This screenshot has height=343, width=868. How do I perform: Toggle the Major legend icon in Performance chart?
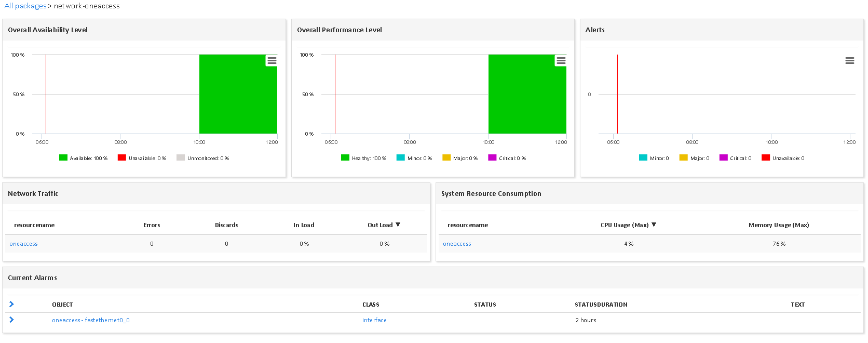[x=446, y=158]
